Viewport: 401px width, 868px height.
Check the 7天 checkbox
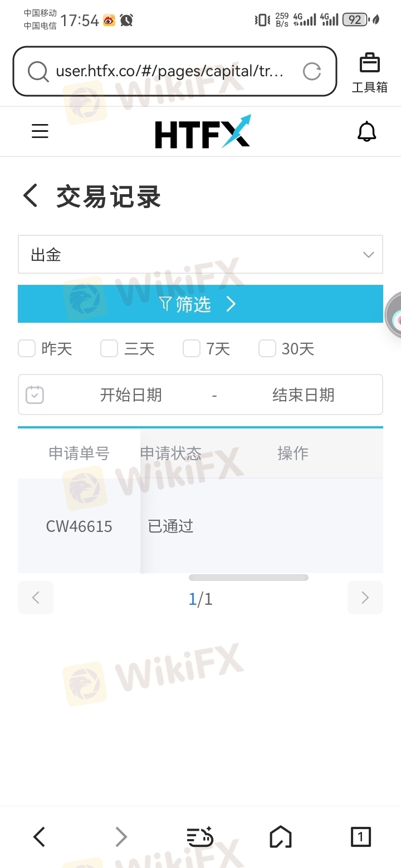192,349
